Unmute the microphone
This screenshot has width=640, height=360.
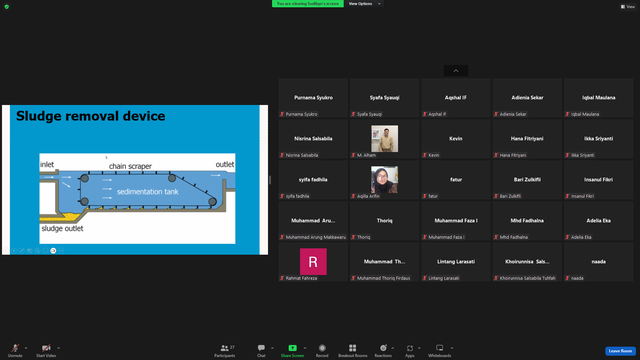coord(15,350)
